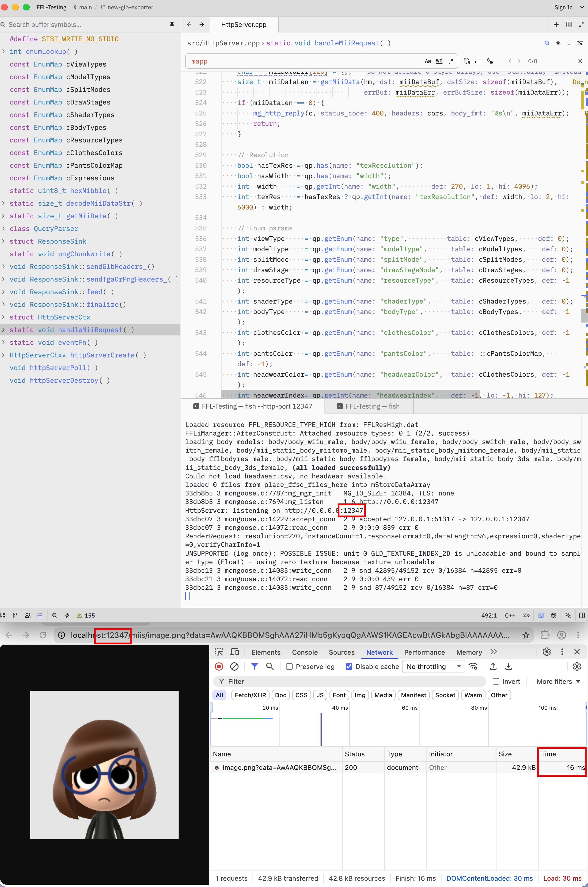Screen dimensions: 588x887
Task: Pin the buffer symbols outline panel
Action: coord(172,24)
